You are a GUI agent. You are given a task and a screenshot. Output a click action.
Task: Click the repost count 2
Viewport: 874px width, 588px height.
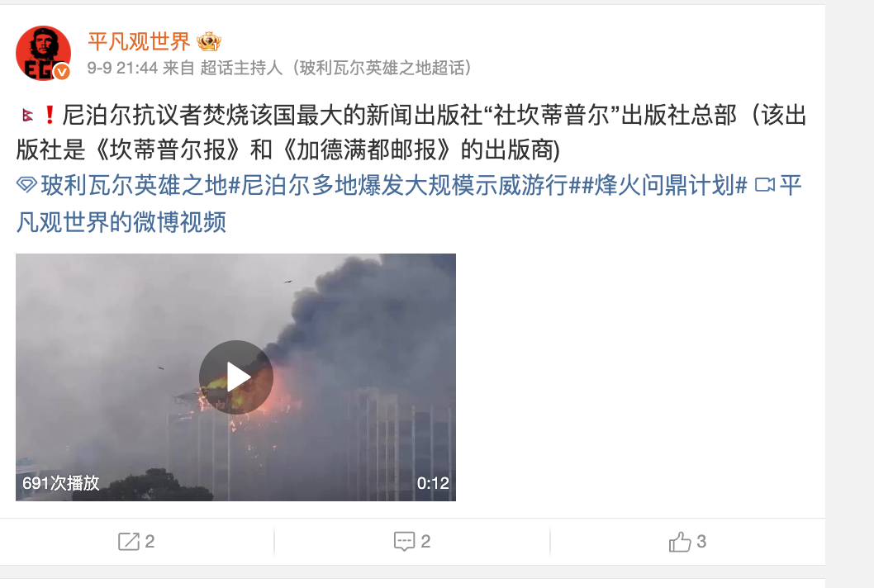150,541
